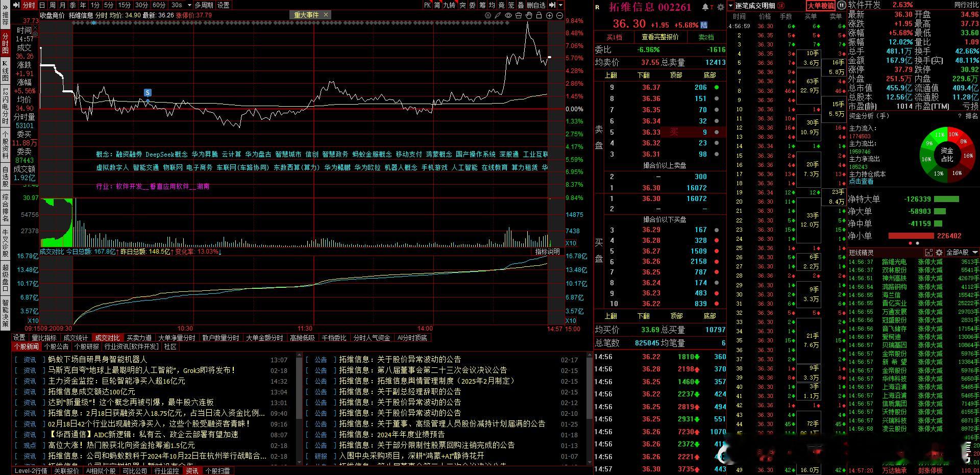Viewport: 980px width, 475px height.
Task: Click the pop-out window icon in 短线精灵 header
Action: click(x=929, y=253)
